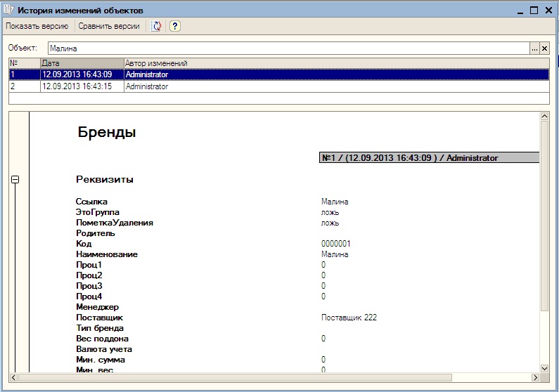Click the Поставщик 222 value cell
This screenshot has width=559, height=392.
pyautogui.click(x=349, y=318)
